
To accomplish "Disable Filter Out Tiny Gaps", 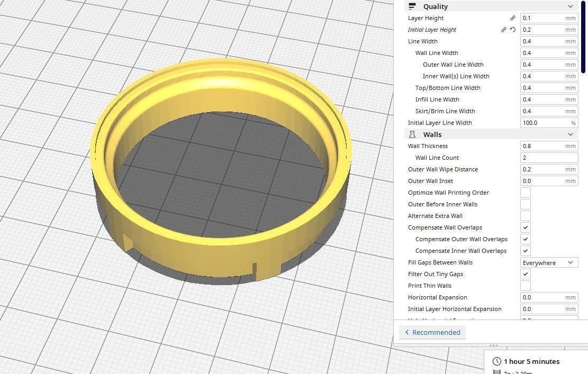I will 526,274.
